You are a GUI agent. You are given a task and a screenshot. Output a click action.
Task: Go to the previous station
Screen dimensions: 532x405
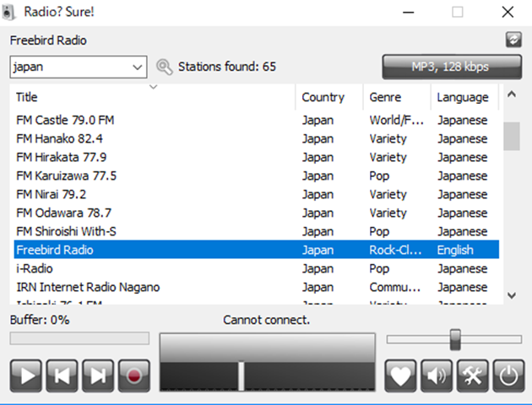click(x=62, y=375)
